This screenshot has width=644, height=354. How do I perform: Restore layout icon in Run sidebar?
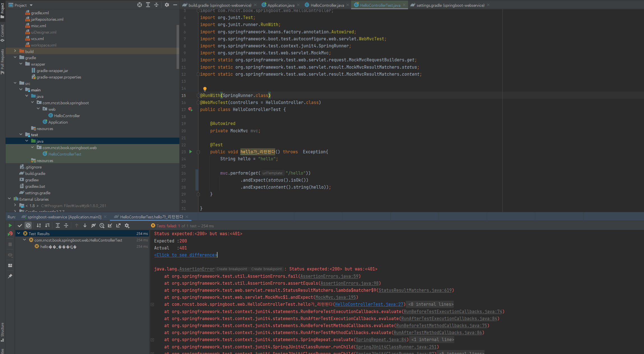pyautogui.click(x=10, y=265)
